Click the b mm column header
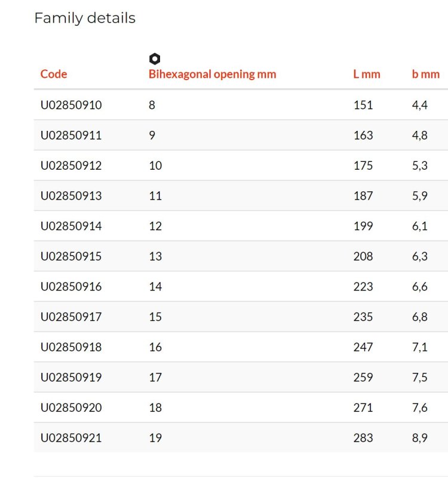The height and width of the screenshot is (478, 448). tap(426, 74)
